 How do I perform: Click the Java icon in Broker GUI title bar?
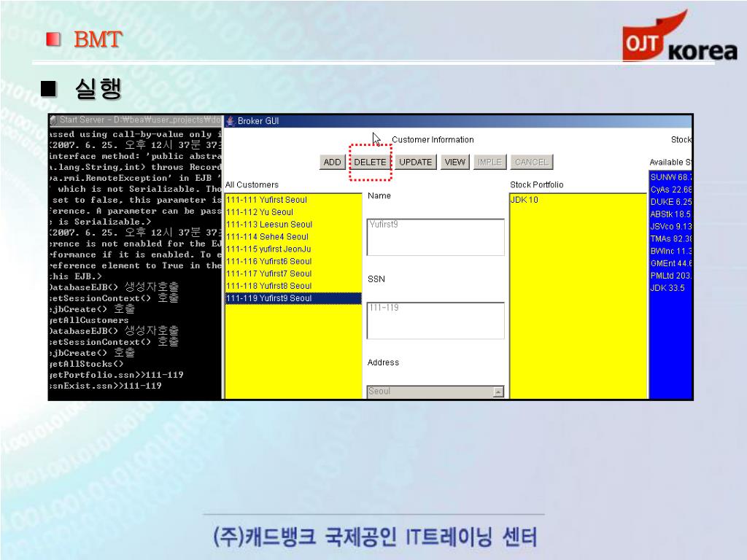tap(231, 121)
